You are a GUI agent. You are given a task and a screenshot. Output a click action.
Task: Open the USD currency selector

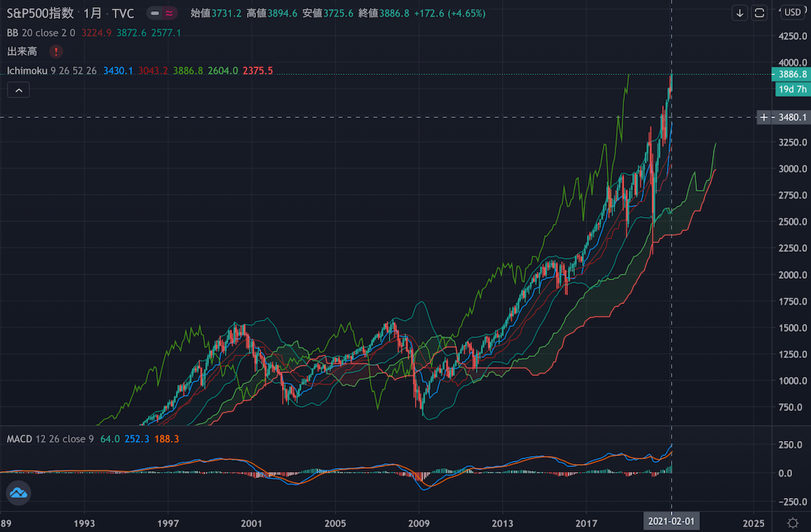pos(792,12)
